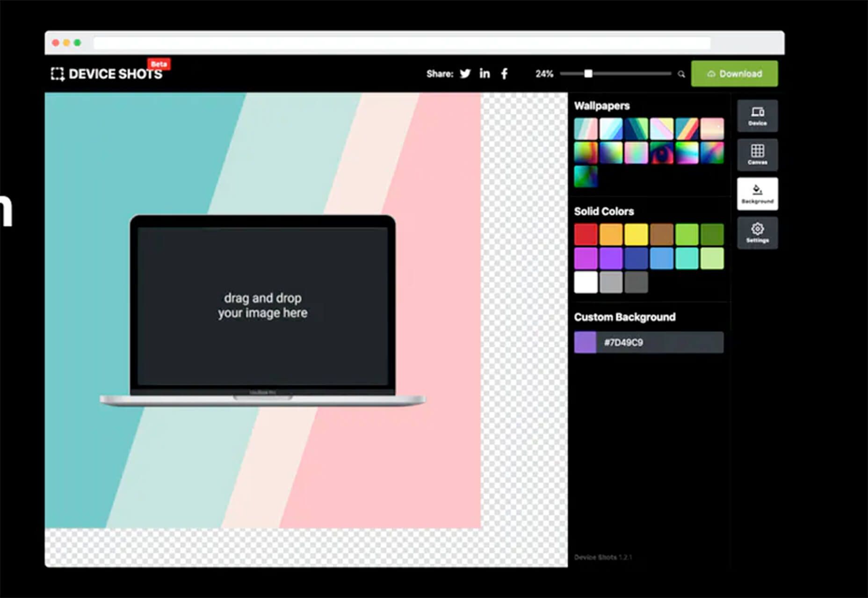
Task: Select the lone wallpaper in the third row
Action: [586, 177]
